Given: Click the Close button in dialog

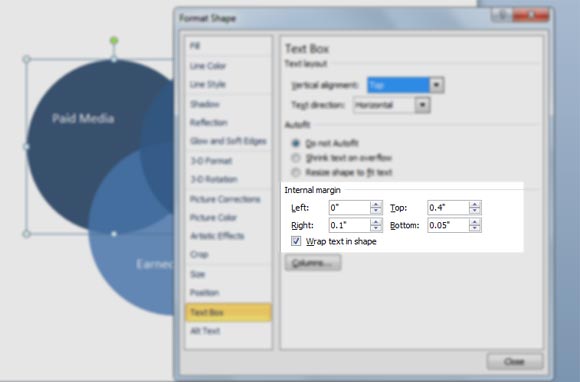Looking at the screenshot, I should pyautogui.click(x=515, y=361).
